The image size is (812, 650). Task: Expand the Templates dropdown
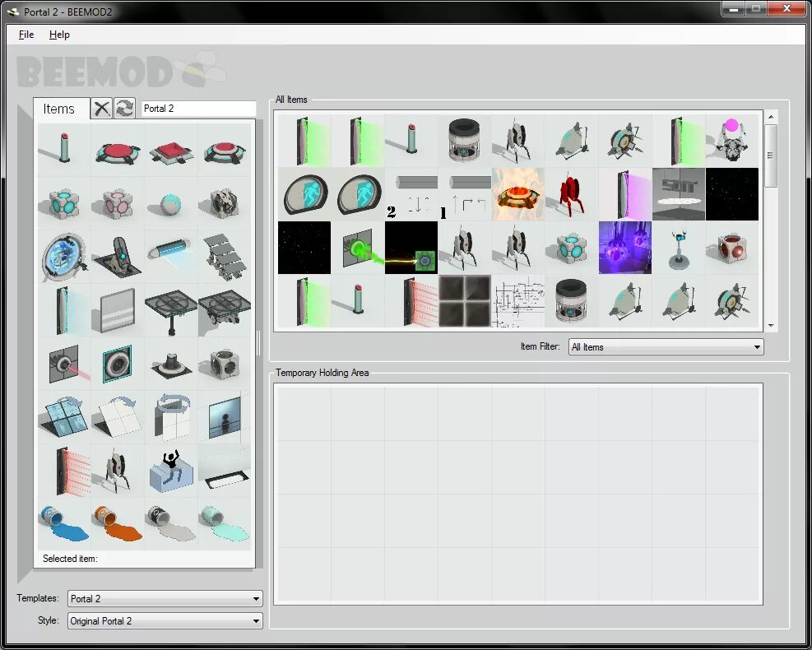pos(165,599)
